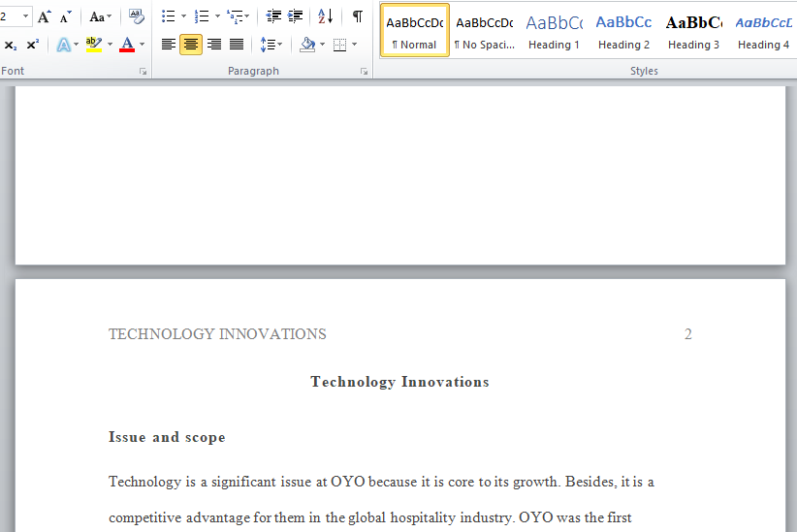Apply the Heading 2 style

click(x=623, y=30)
